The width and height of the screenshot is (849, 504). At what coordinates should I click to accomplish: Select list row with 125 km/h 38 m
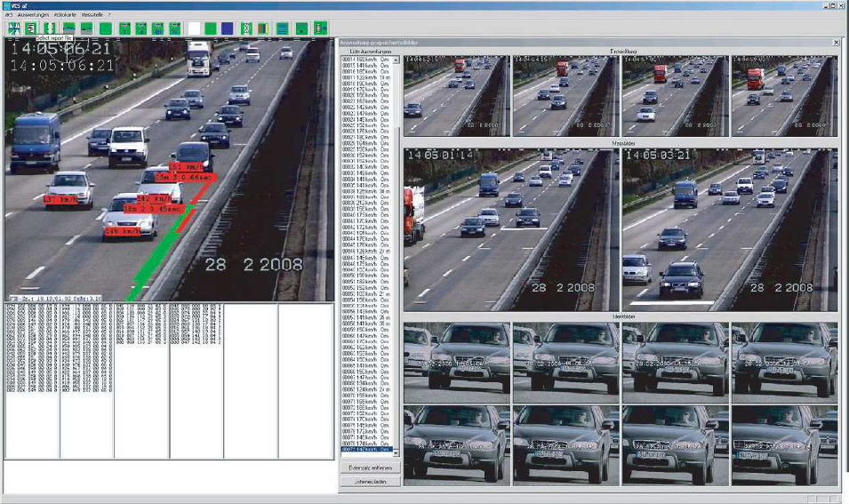[x=366, y=192]
